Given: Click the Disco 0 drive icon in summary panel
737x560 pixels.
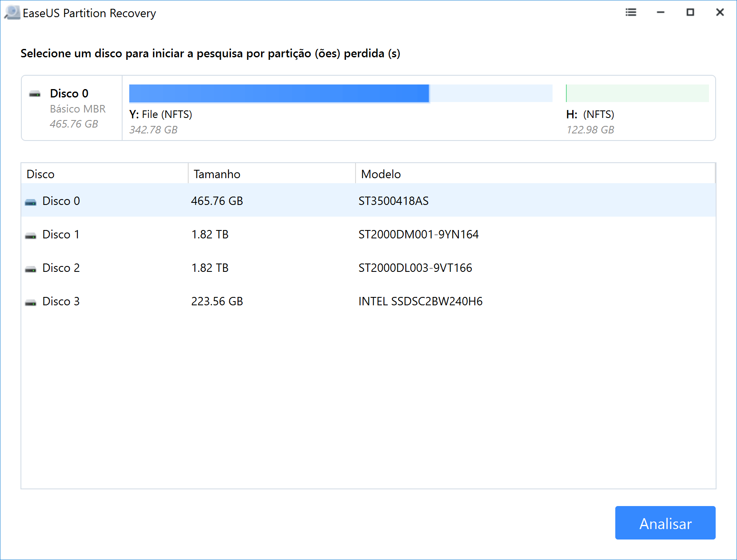Looking at the screenshot, I should point(35,94).
